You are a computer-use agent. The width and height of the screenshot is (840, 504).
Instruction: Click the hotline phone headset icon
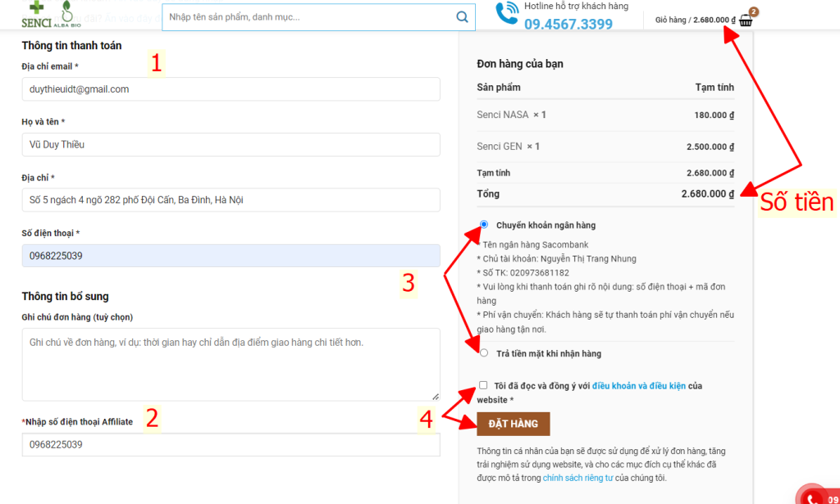click(x=506, y=14)
